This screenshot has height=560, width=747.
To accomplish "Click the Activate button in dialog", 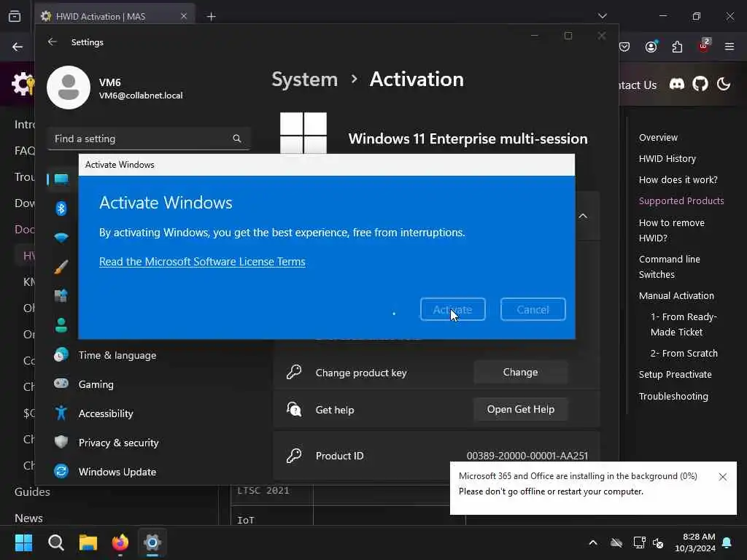I will [x=452, y=309].
